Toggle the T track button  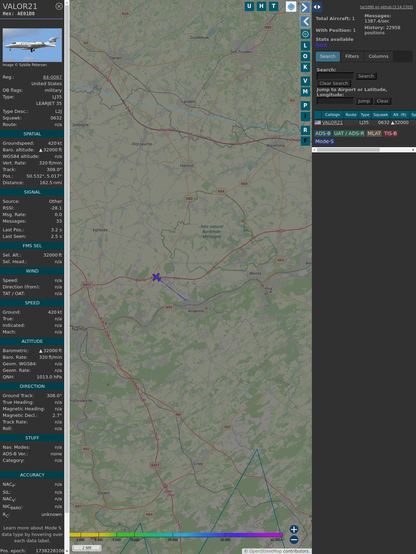pyautogui.click(x=273, y=6)
